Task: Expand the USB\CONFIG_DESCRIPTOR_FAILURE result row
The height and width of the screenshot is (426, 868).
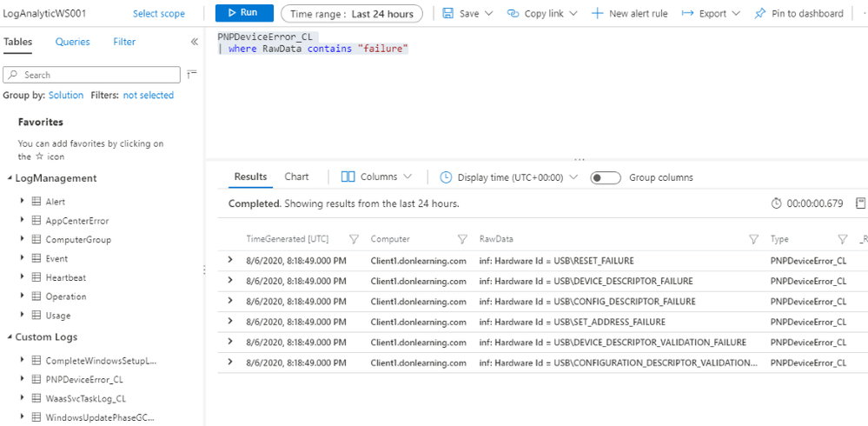Action: 230,301
